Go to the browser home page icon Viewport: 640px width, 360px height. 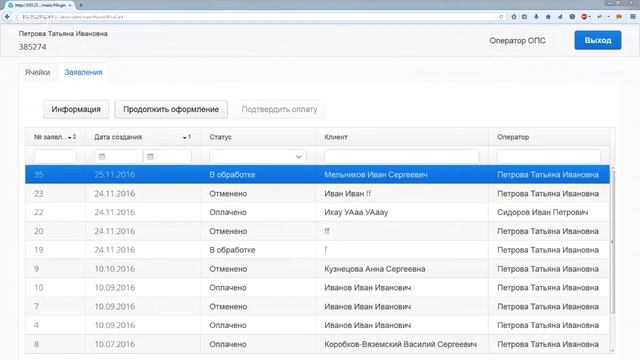tap(548, 17)
